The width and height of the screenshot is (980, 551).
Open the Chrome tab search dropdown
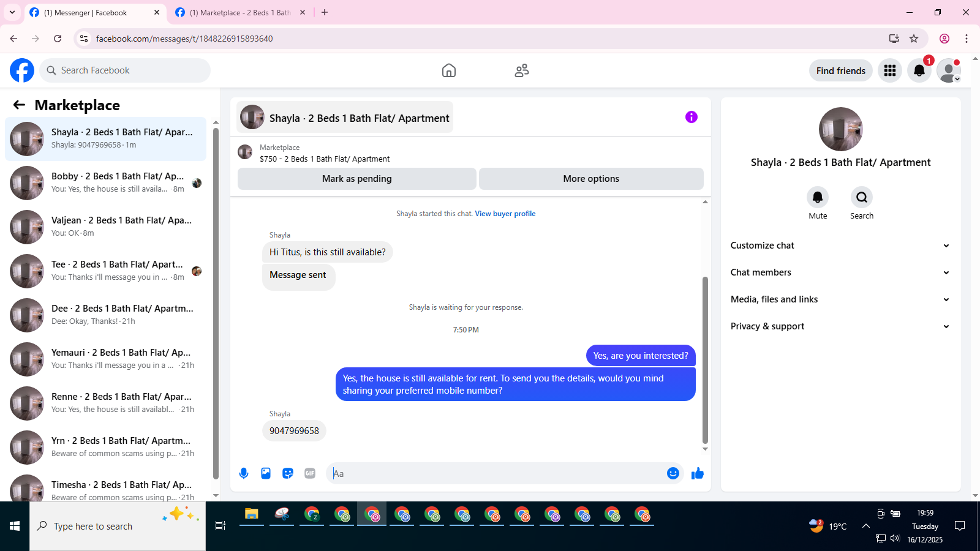click(x=12, y=12)
